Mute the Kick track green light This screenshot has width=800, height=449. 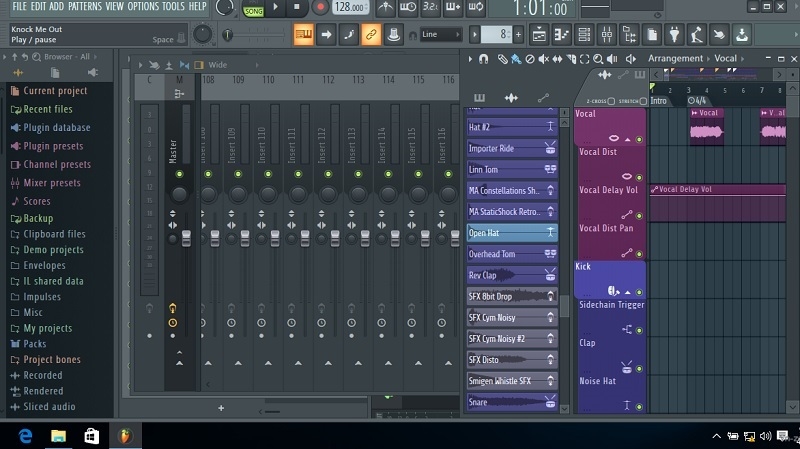point(639,292)
